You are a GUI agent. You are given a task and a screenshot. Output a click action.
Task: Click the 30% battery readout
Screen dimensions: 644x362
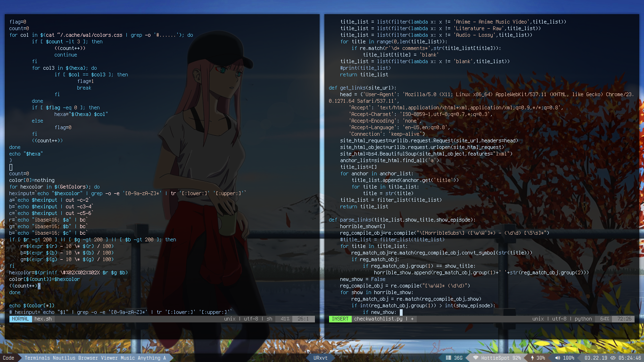(541, 358)
